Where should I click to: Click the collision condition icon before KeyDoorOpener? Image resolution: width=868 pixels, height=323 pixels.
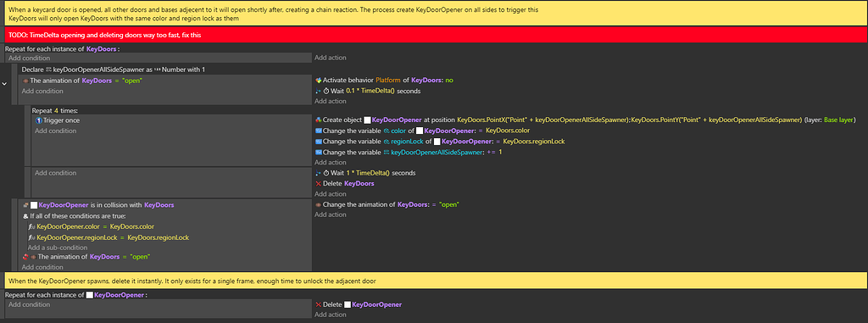[25, 205]
